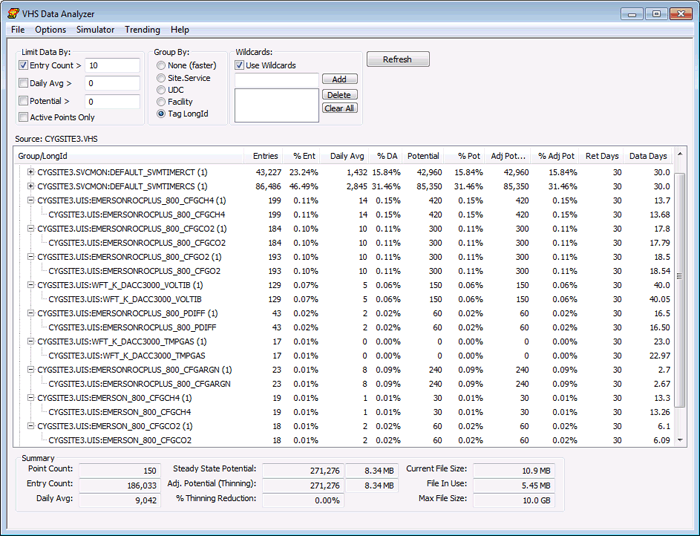The width and height of the screenshot is (700, 536).
Task: Select child row CYGSITE3.UIS:EMERSONROCPLUS_800_PDIFF
Action: coord(132,327)
